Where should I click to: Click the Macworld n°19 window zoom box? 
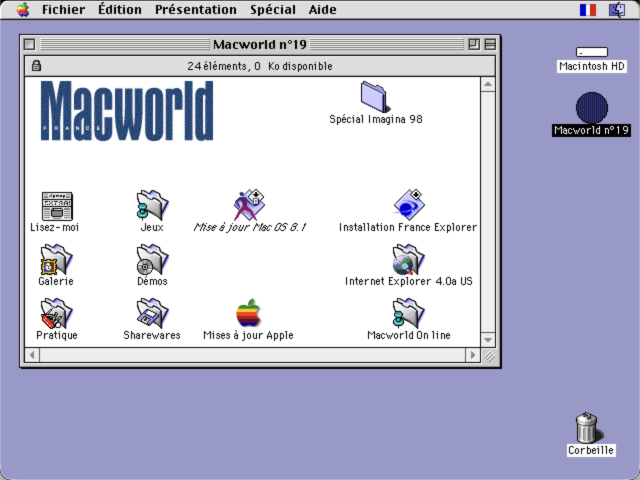click(474, 44)
